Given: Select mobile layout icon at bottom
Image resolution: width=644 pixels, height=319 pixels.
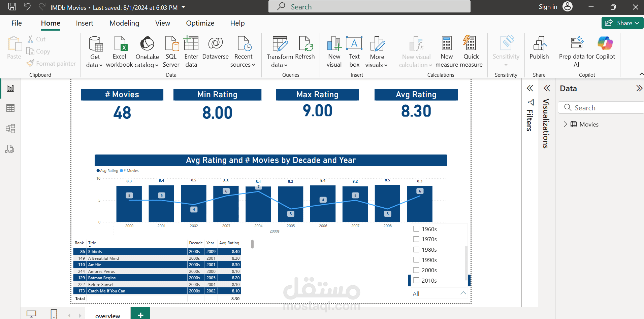Looking at the screenshot, I should pyautogui.click(x=54, y=314).
